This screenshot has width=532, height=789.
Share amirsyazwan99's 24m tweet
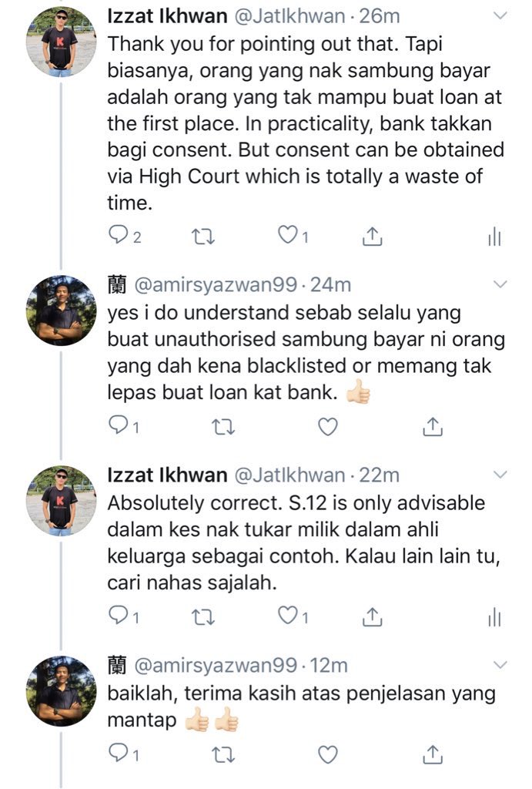pos(433,426)
